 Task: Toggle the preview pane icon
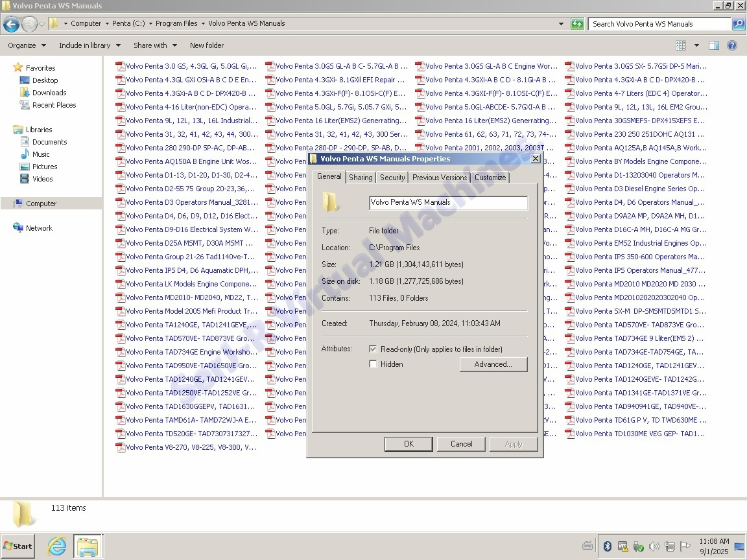(714, 45)
